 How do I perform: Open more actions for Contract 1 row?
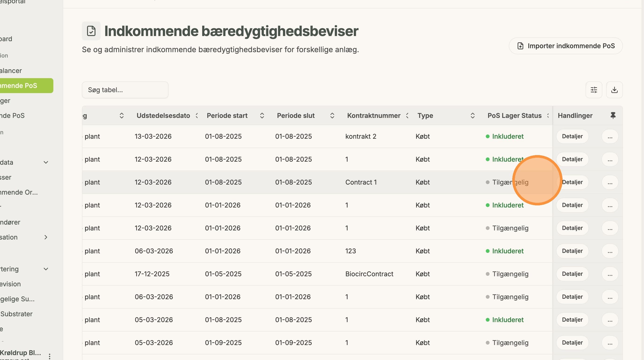[x=610, y=182]
